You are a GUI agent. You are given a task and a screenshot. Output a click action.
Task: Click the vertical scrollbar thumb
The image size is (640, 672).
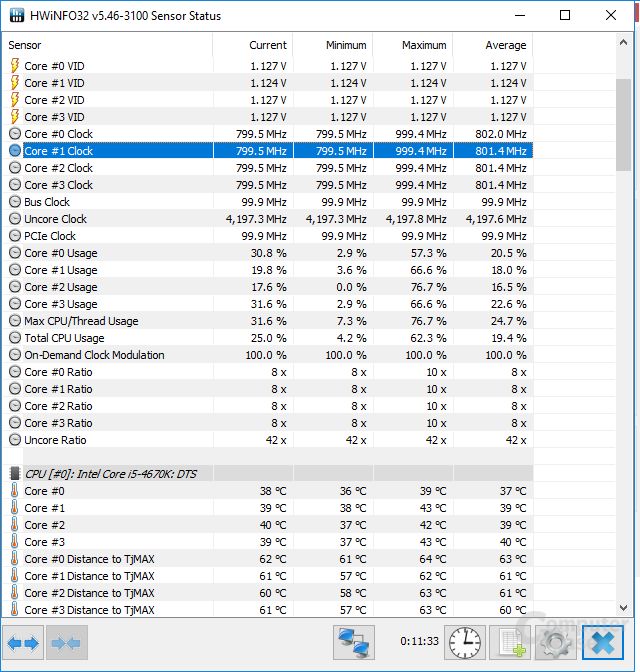(624, 125)
